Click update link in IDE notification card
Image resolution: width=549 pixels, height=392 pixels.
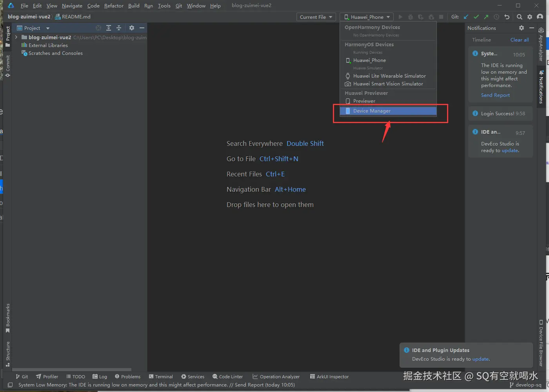(x=510, y=150)
